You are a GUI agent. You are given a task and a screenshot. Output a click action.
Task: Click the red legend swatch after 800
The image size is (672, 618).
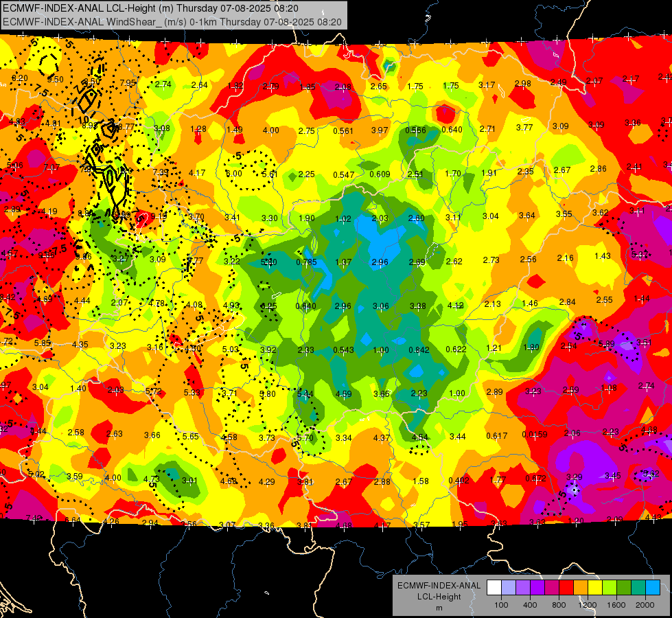[x=566, y=588]
